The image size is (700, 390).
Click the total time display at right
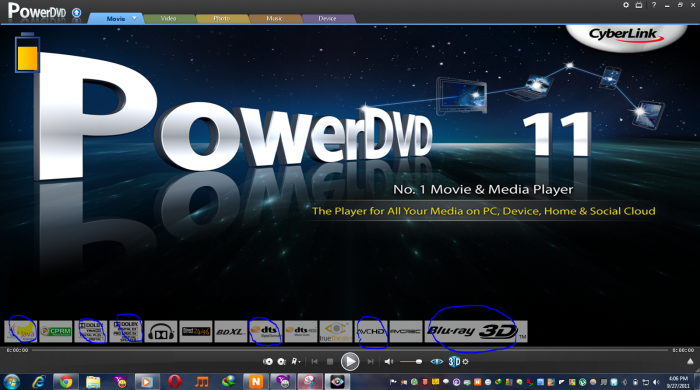tap(683, 350)
